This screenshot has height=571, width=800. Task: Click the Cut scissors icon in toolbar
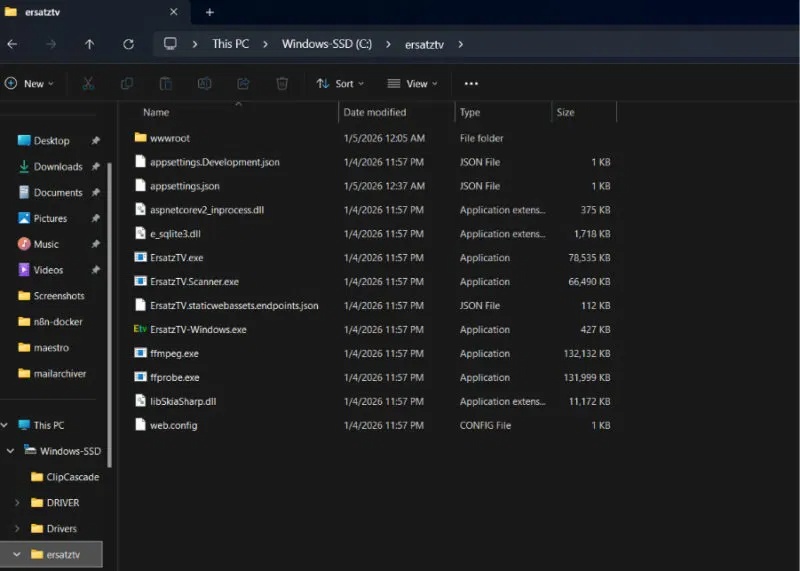[88, 84]
